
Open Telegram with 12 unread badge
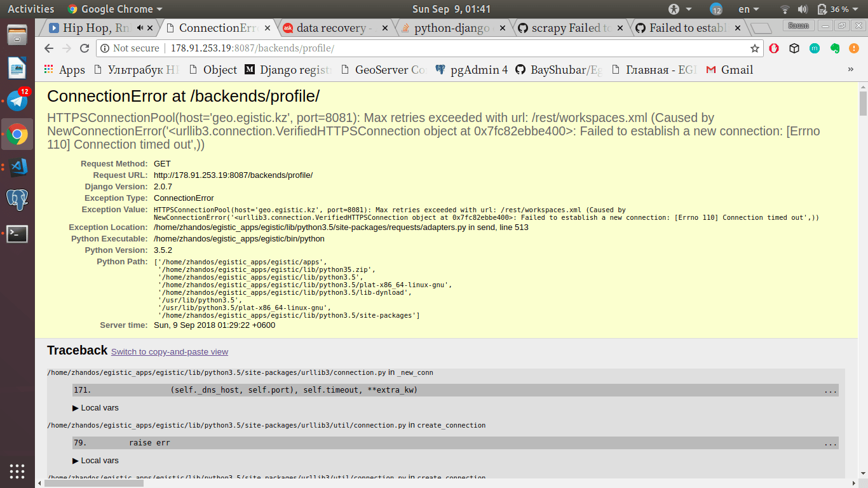(17, 100)
